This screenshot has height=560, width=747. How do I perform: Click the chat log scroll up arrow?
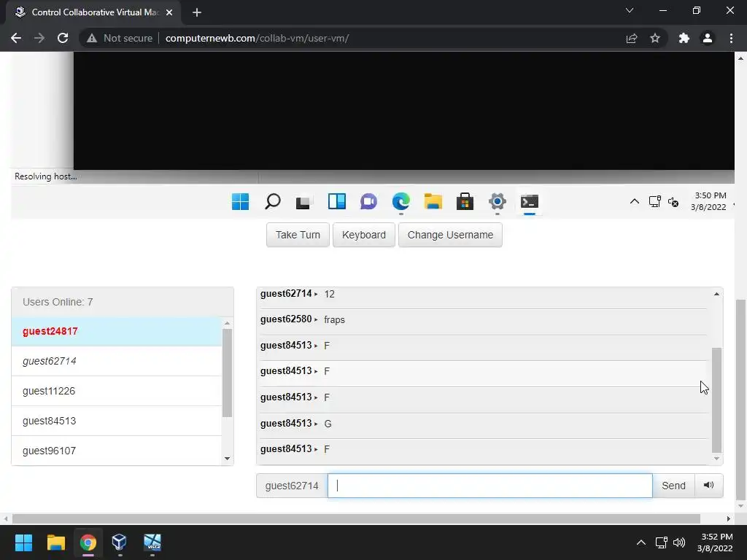coord(716,295)
